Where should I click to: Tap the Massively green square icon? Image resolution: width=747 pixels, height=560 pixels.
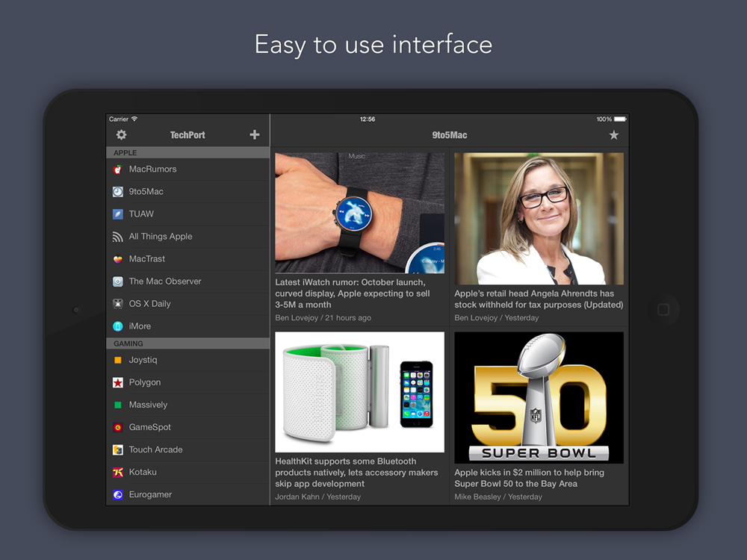[118, 405]
